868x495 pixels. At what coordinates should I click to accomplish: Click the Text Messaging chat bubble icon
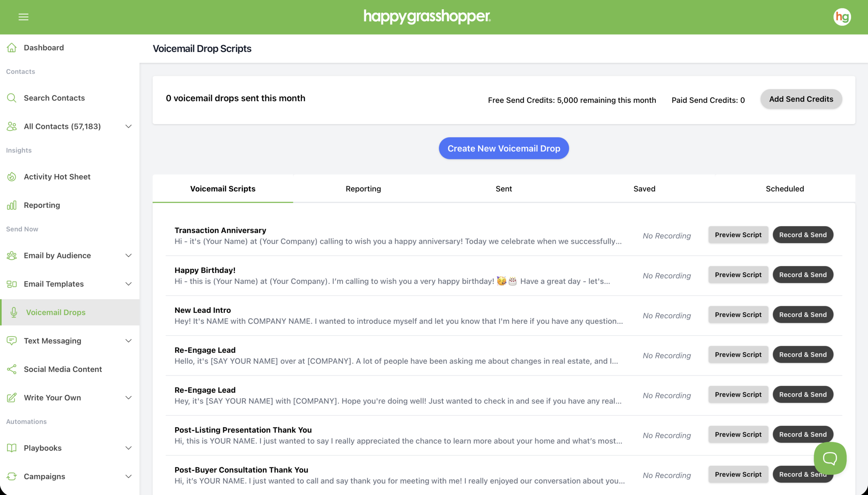(12, 341)
